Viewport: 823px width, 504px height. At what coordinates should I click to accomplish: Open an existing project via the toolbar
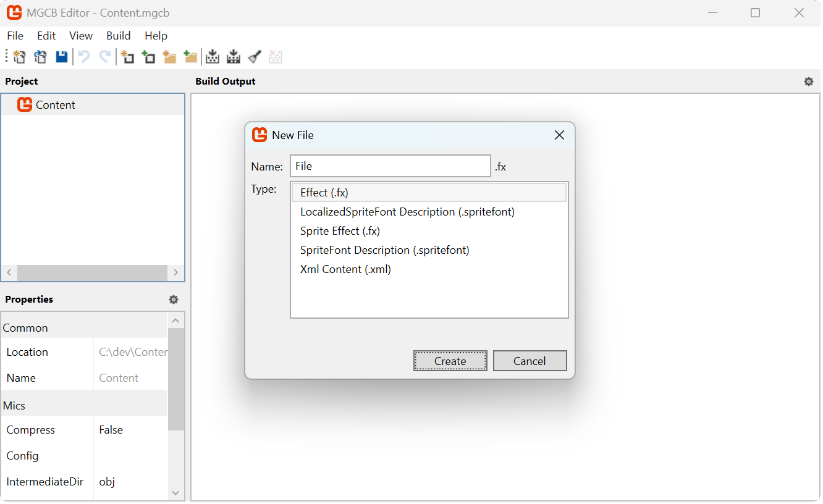[40, 56]
